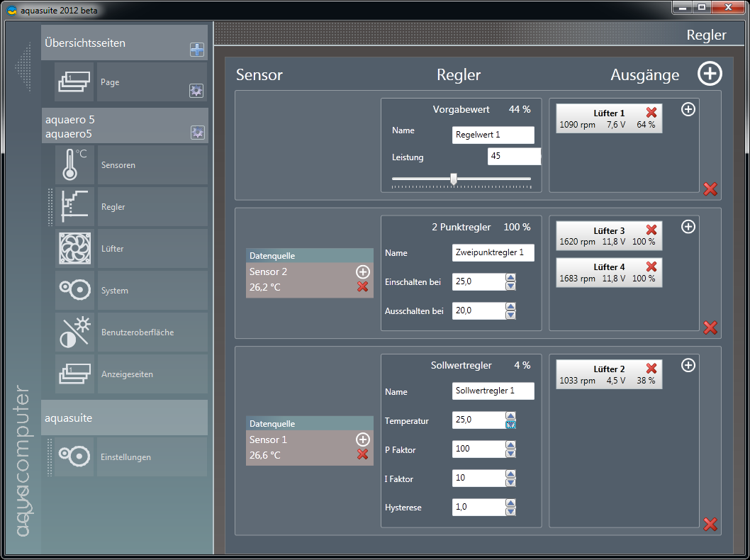Select the aquaero 5 device header
This screenshot has width=750, height=560.
point(124,125)
